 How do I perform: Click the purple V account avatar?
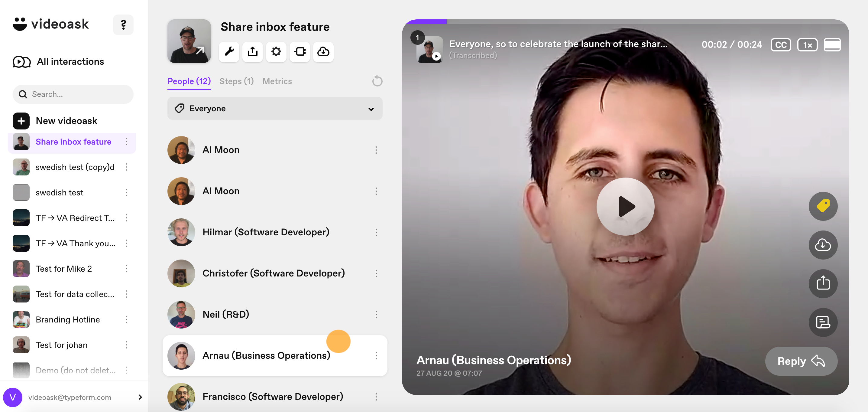click(13, 397)
